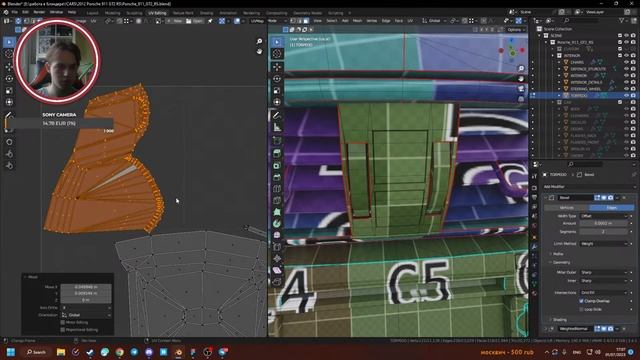Viewport: 640px width, 360px height.
Task: Select the 3D viewport Annotate tool
Action: coord(277,116)
